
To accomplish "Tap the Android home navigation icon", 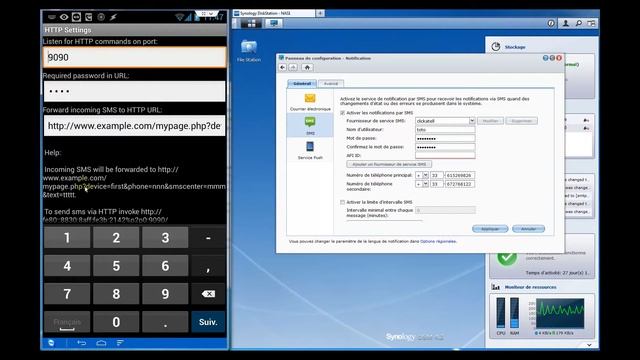I will click(x=101, y=343).
